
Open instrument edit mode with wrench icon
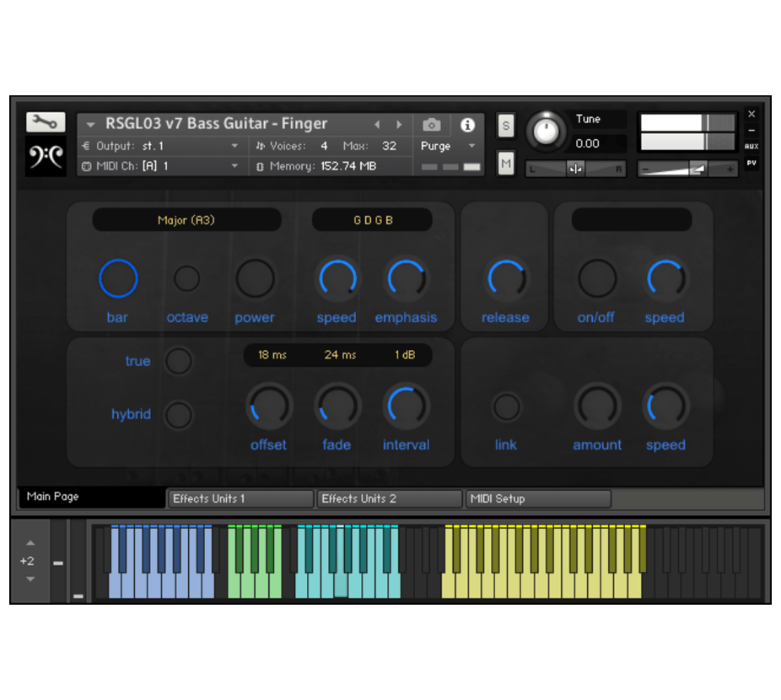coord(46,121)
